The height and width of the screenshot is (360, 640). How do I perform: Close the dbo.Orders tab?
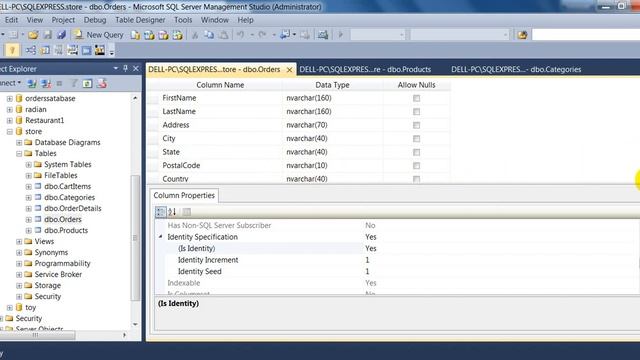tap(289, 70)
